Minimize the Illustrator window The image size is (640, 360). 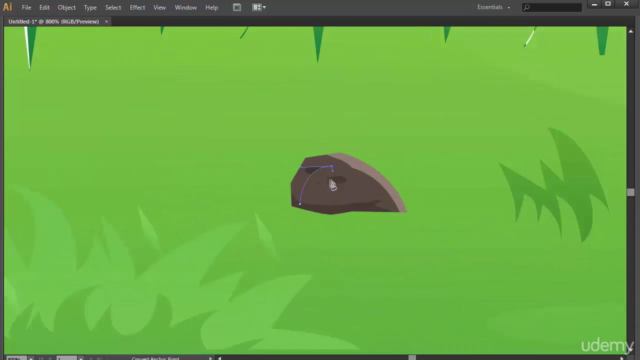coord(594,4)
